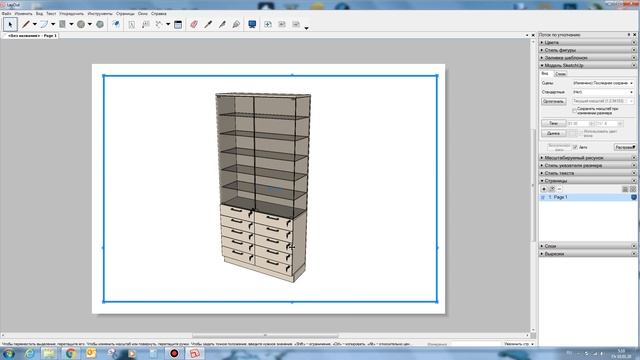The image size is (640, 360).
Task: Open the Изменить menu
Action: [x=23, y=13]
